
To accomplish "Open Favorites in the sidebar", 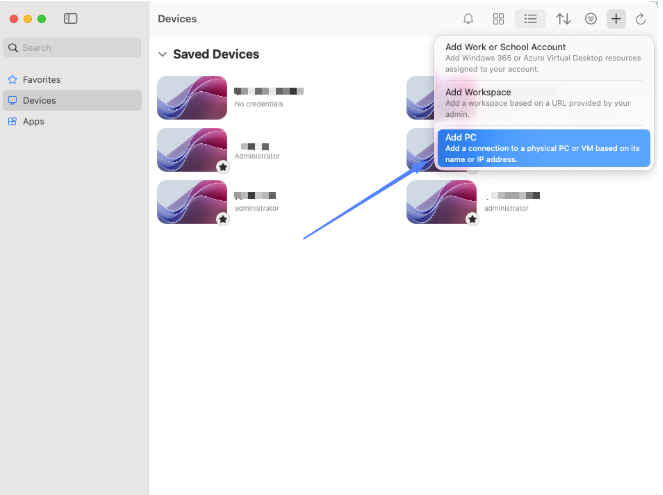I will (x=41, y=80).
